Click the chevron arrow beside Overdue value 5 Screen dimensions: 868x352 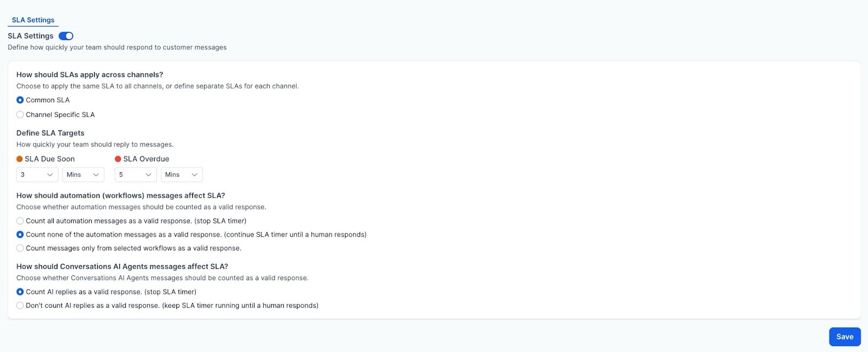click(148, 175)
